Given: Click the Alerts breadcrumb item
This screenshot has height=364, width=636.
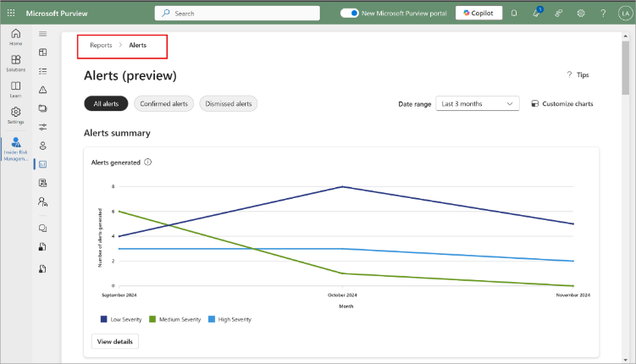Looking at the screenshot, I should pos(137,45).
